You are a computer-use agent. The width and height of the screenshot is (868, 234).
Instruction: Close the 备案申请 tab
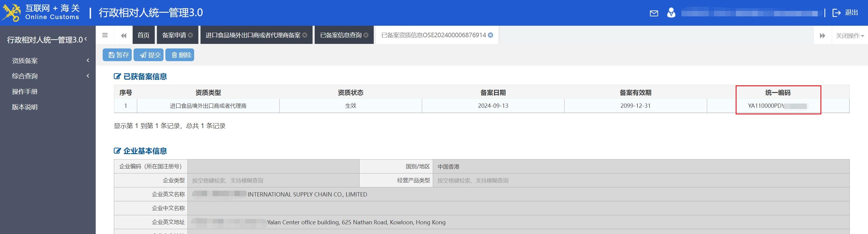click(x=190, y=35)
